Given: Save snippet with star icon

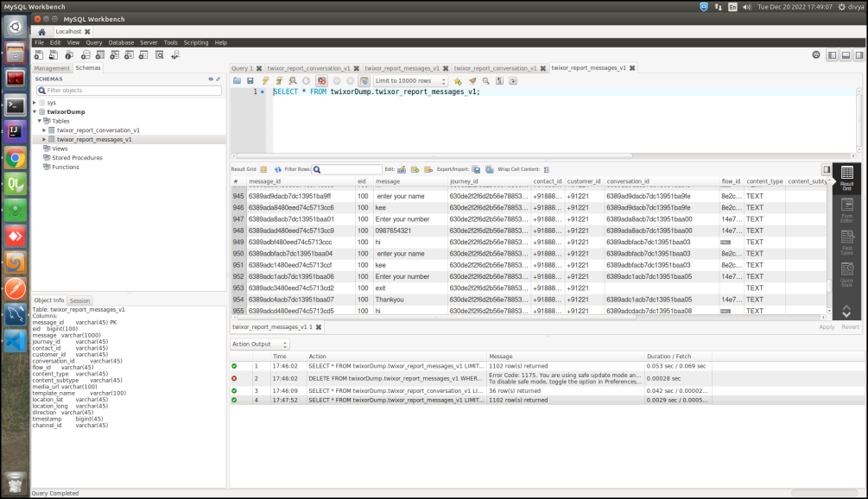Looking at the screenshot, I should pos(458,81).
